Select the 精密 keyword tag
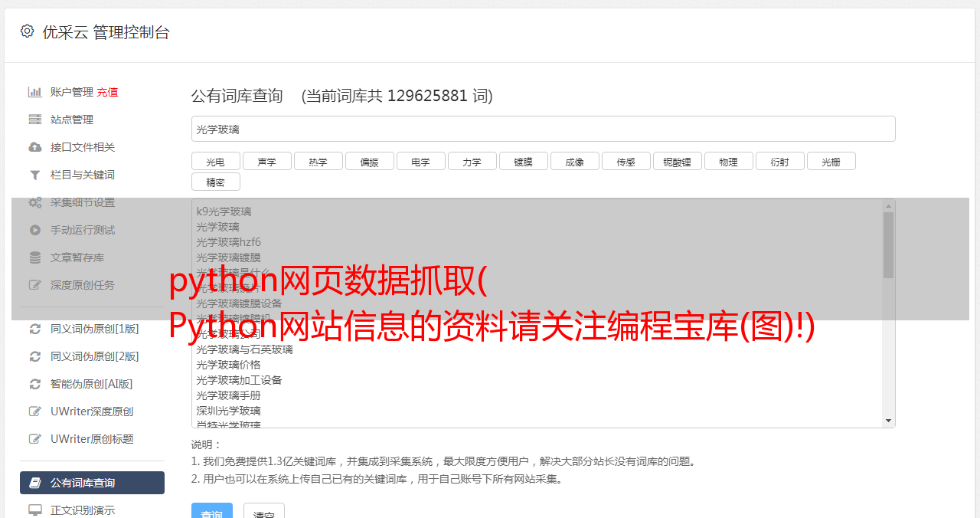The width and height of the screenshot is (980, 518). coord(215,182)
